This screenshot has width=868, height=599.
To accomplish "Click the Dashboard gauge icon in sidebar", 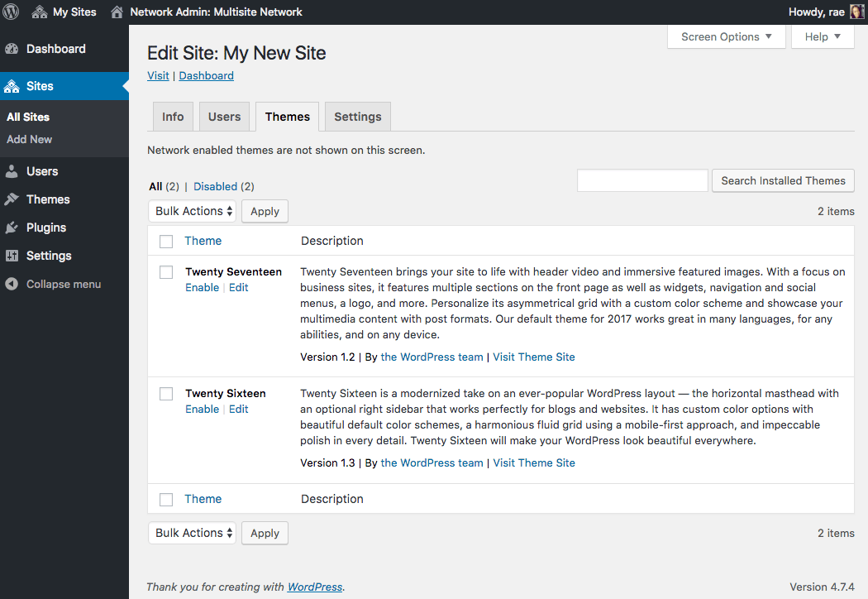I will [x=12, y=49].
